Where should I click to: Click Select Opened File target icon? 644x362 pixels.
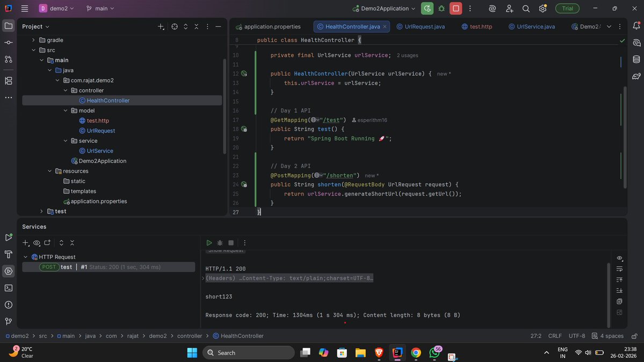(175, 26)
